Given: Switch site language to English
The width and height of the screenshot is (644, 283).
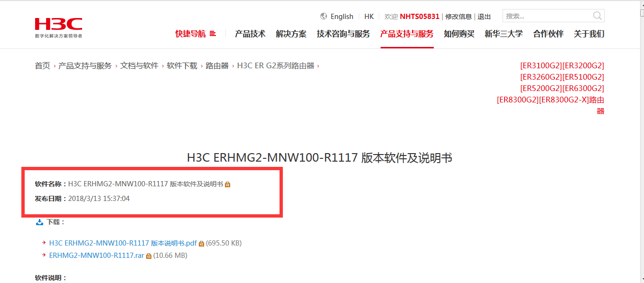Looking at the screenshot, I should 342,17.
